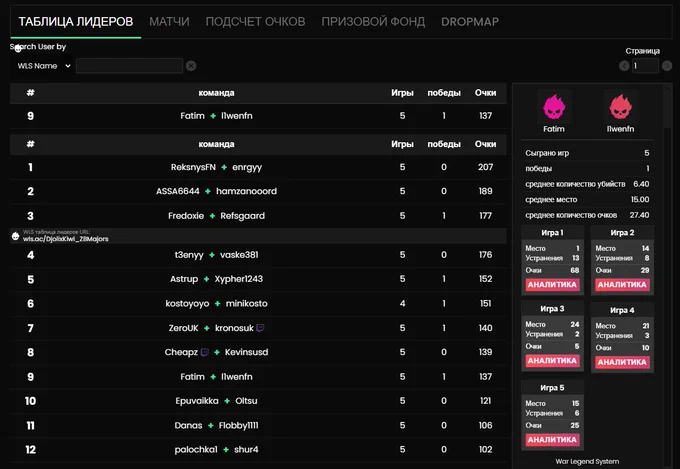Viewport: 680px width, 469px height.
Task: Select Fatim's pink skull avatar
Action: [554, 107]
